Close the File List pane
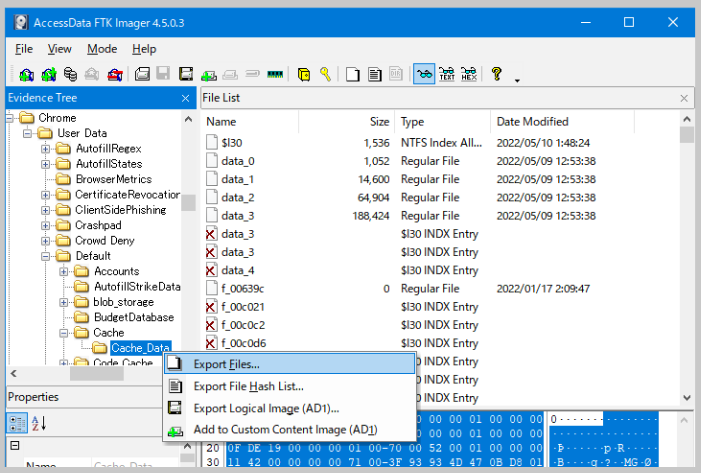Viewport: 701px width, 473px height. pyautogui.click(x=684, y=98)
